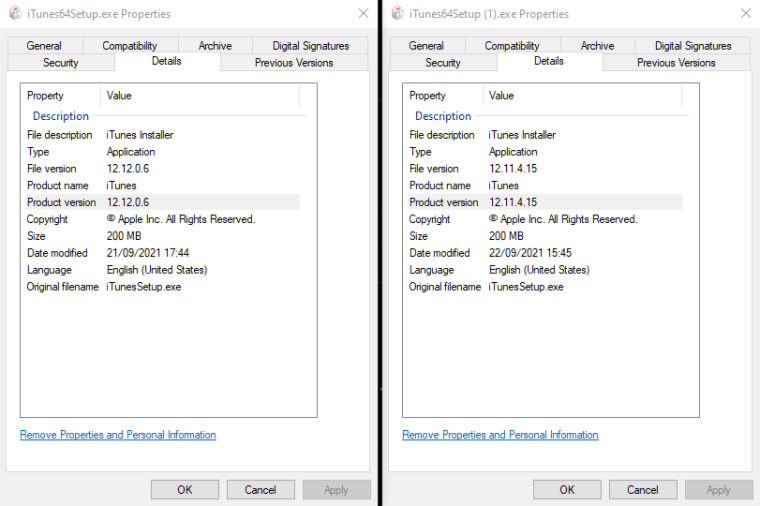The width and height of the screenshot is (760, 506).
Task: Open Previous Versions tab in iTunes64Setup (1).exe Properties
Action: 676,63
